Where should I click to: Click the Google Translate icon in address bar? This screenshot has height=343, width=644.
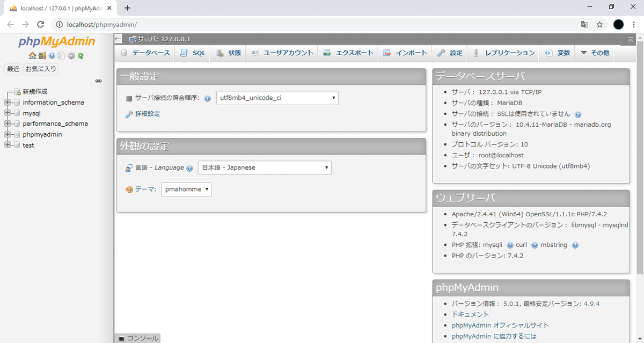click(584, 25)
